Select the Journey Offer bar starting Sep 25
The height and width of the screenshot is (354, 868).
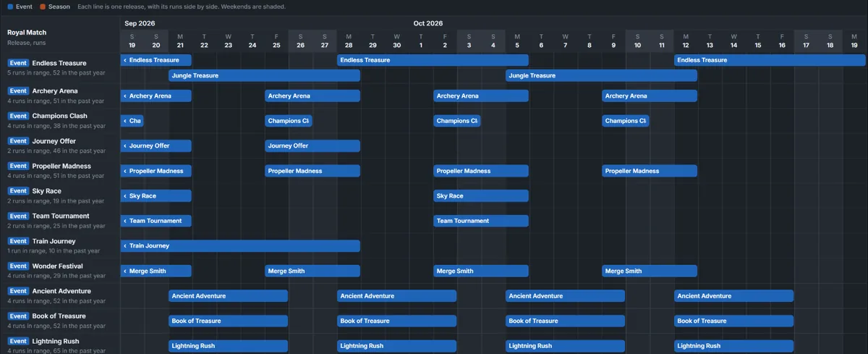pos(312,146)
